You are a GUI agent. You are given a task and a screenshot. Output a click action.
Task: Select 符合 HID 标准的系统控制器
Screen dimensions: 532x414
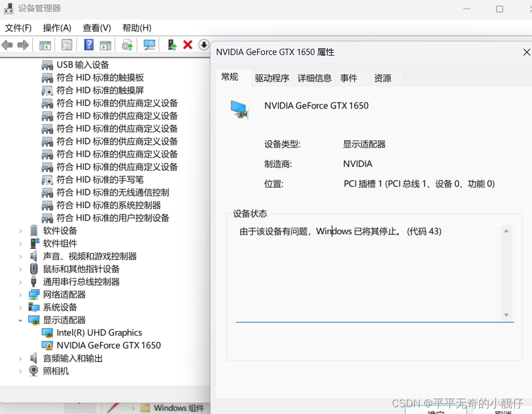[x=108, y=205]
